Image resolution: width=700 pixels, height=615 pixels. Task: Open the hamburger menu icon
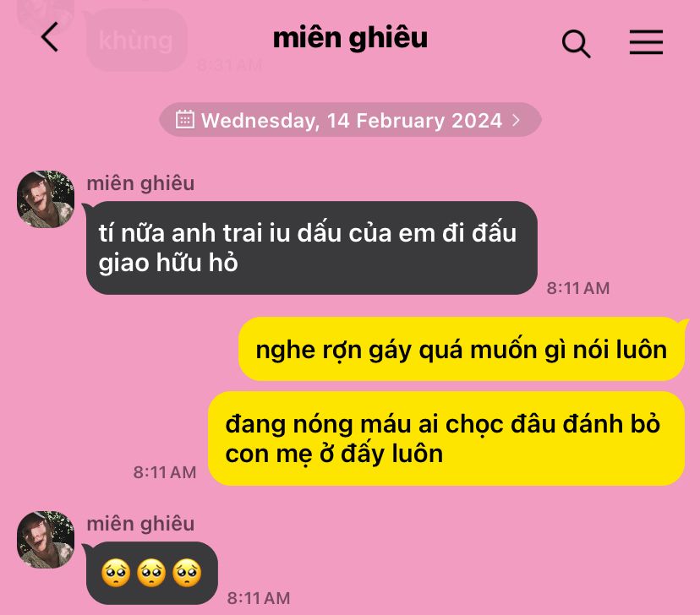[x=646, y=42]
